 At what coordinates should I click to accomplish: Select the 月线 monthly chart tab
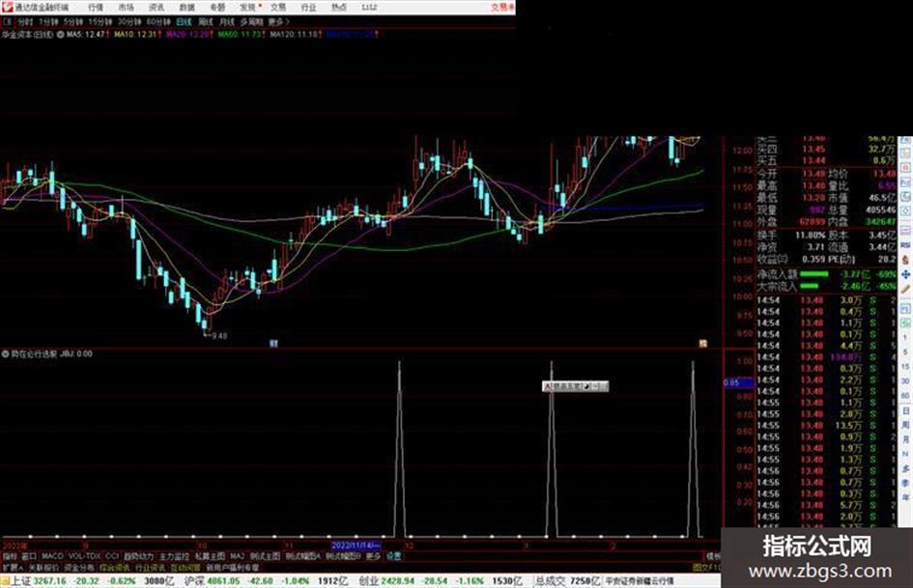tap(226, 22)
